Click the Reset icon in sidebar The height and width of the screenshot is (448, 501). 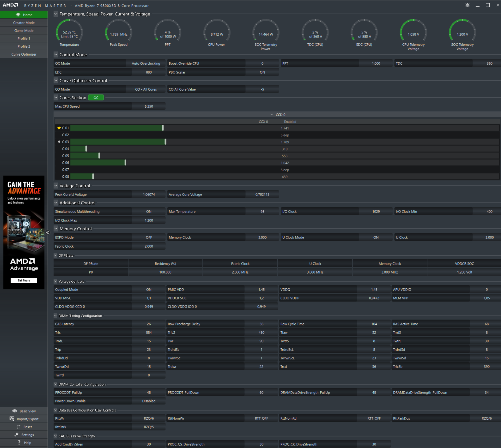(x=19, y=427)
